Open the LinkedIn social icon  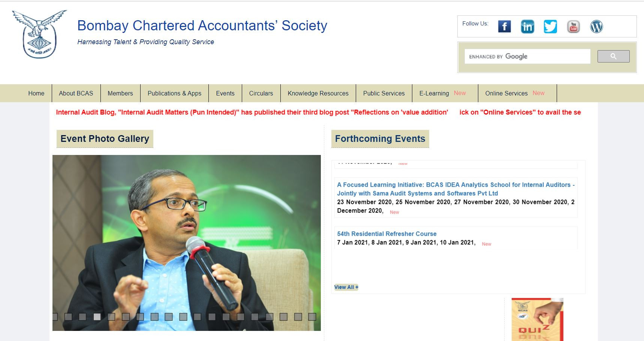pos(527,27)
